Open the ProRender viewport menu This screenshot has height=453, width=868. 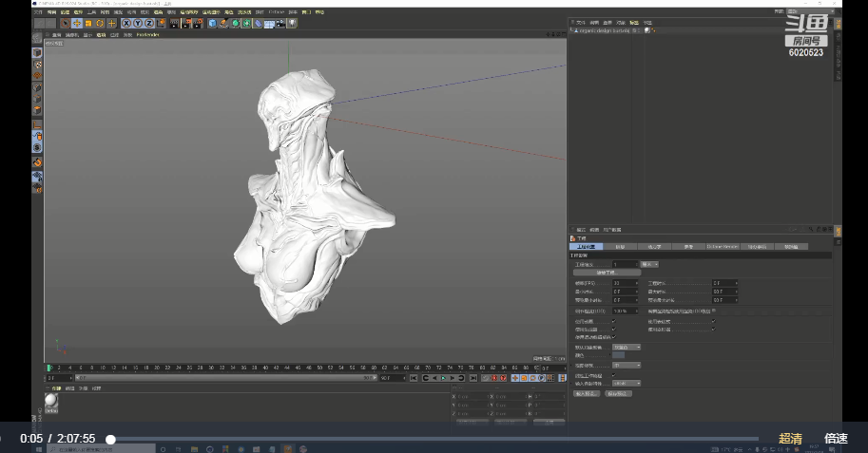147,34
